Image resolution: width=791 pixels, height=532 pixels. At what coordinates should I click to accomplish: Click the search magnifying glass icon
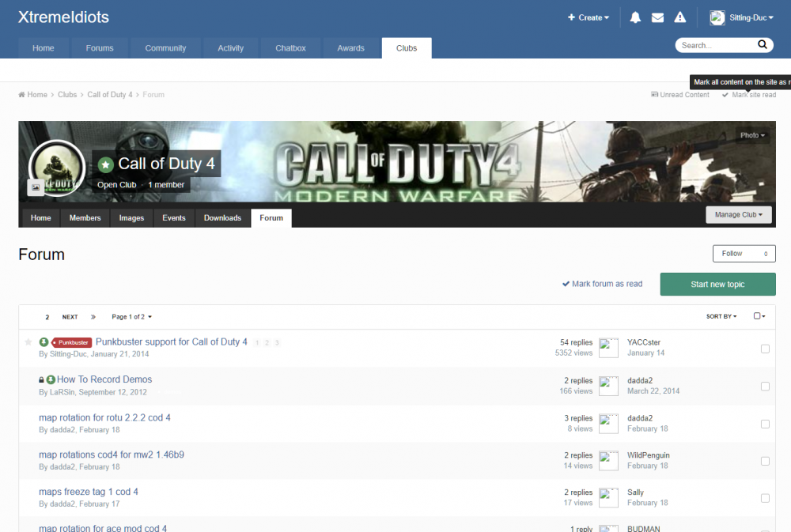coord(763,45)
